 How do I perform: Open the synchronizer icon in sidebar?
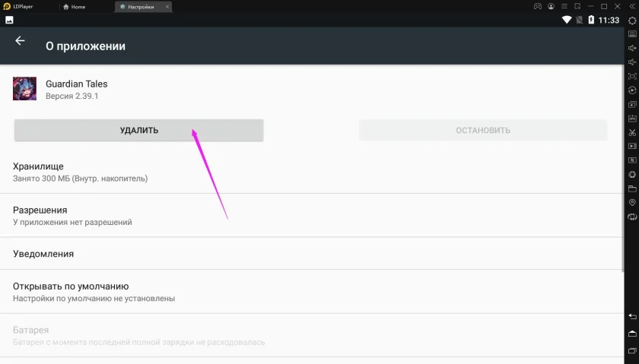[x=632, y=160]
